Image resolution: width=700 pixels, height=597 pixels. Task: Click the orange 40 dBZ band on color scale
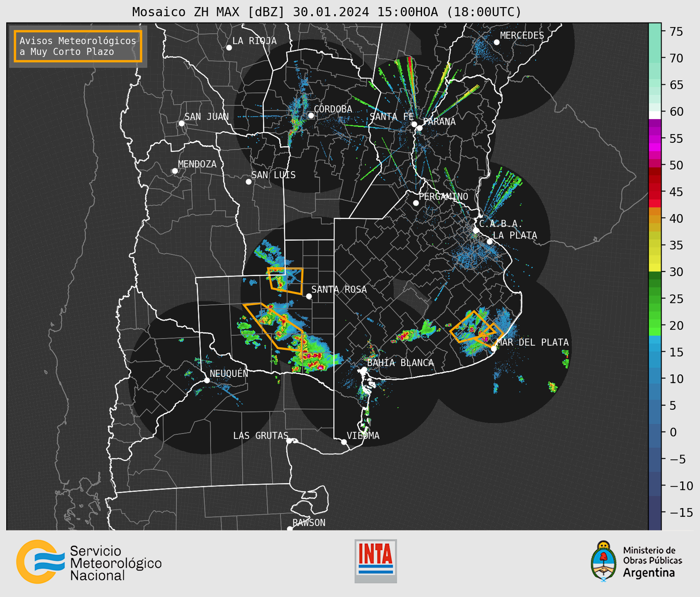(655, 219)
